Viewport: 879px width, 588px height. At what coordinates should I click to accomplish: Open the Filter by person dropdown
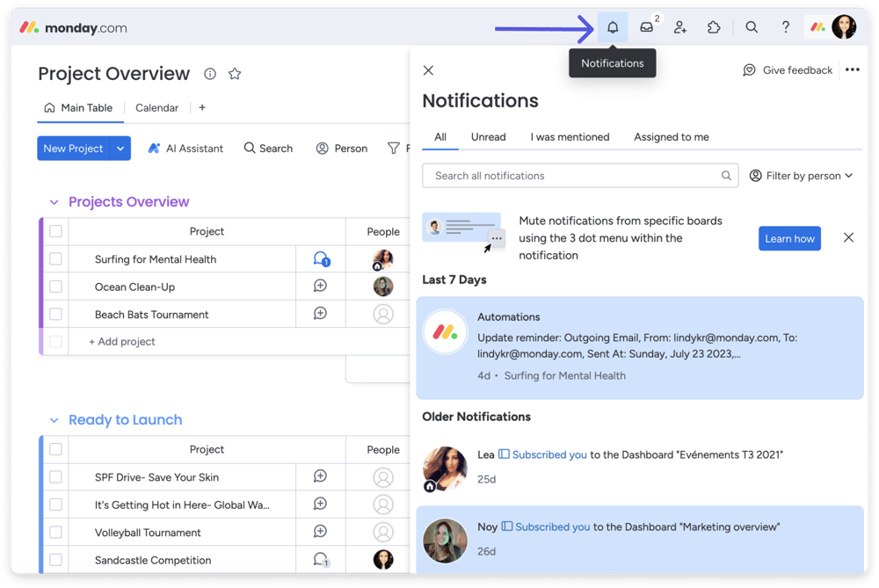[x=801, y=176]
